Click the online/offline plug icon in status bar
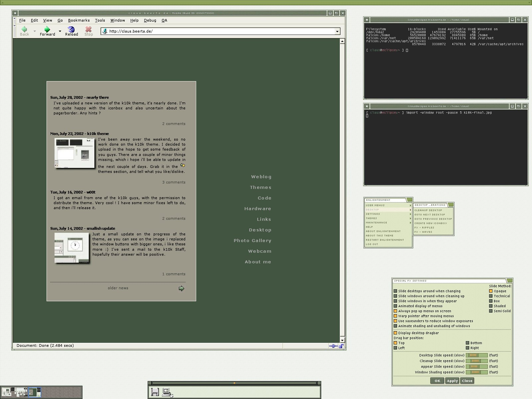This screenshot has width=532, height=399. [x=333, y=346]
